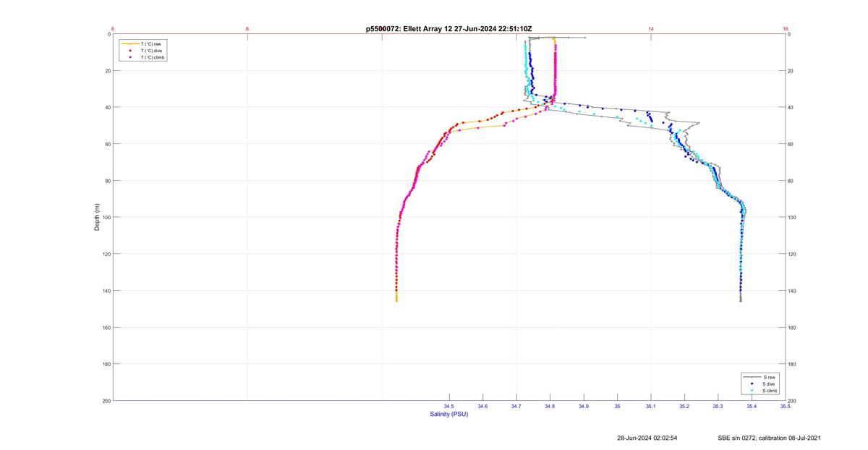Select the "S dive" legend entry
Viewport: 868px width, 450px height.
click(x=760, y=384)
